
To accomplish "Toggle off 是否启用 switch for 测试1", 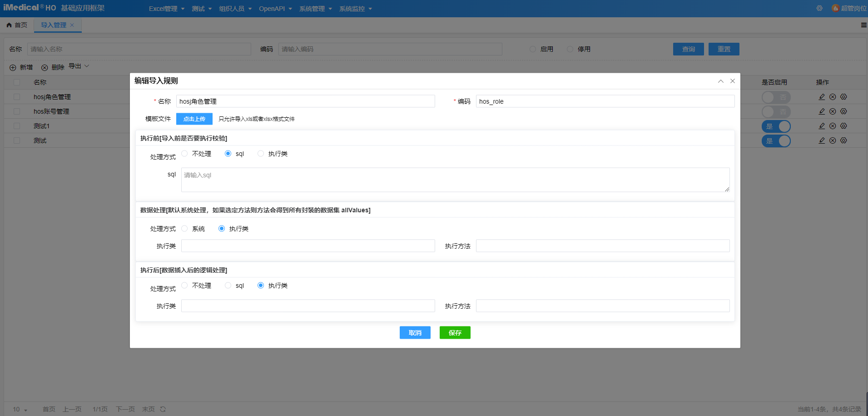I will pos(776,126).
